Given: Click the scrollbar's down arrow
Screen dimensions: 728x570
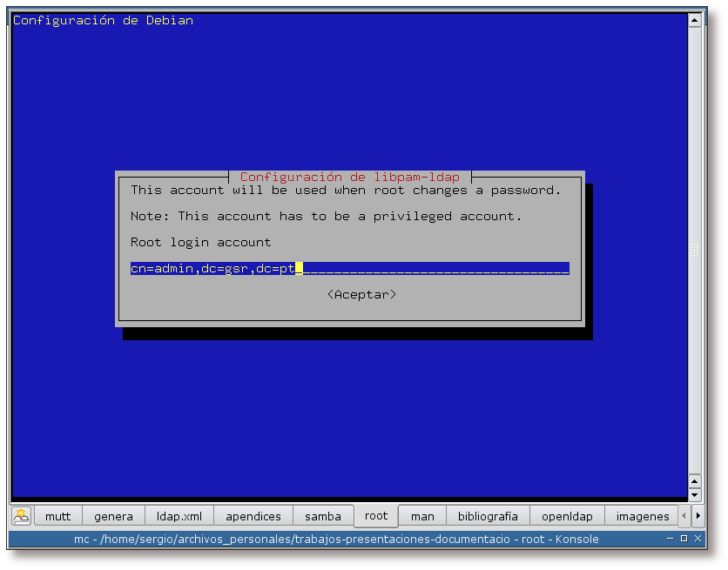Looking at the screenshot, I should [696, 494].
